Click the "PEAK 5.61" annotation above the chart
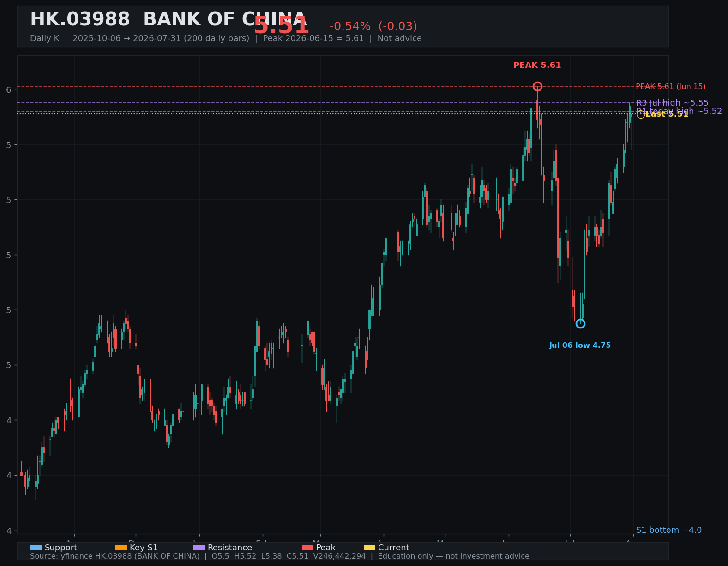 [x=537, y=65]
